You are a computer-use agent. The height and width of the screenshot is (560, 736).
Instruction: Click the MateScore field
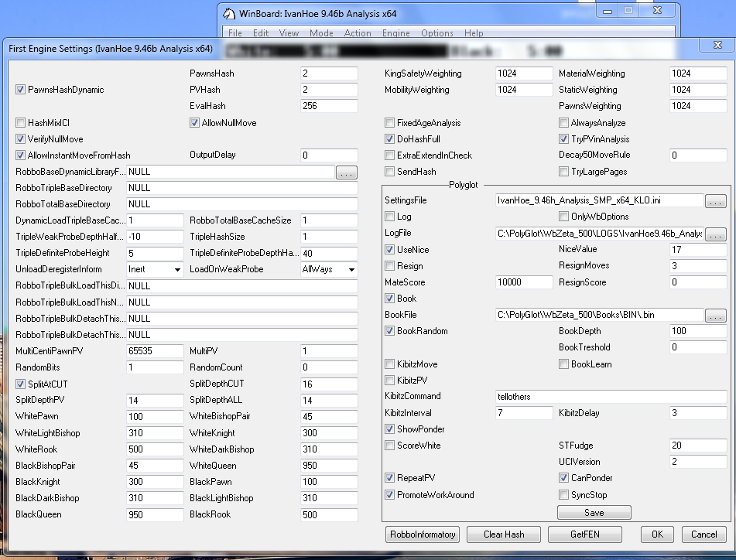coord(524,282)
